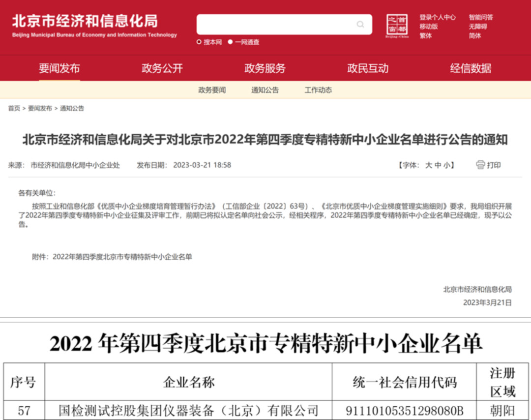The height and width of the screenshot is (420, 531).
Task: Open attachment 2022年第四季度北京市专精特新中小企业名单
Action: [x=122, y=257]
